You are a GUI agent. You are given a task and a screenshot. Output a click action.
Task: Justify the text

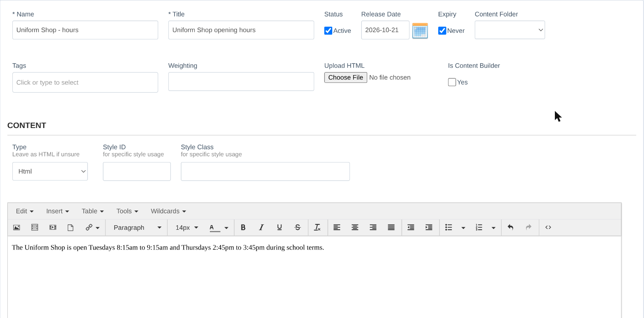(391, 227)
